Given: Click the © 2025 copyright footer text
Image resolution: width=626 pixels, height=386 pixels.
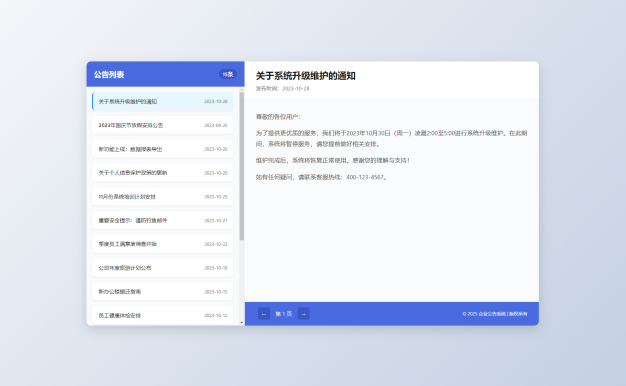Looking at the screenshot, I should click(x=495, y=314).
